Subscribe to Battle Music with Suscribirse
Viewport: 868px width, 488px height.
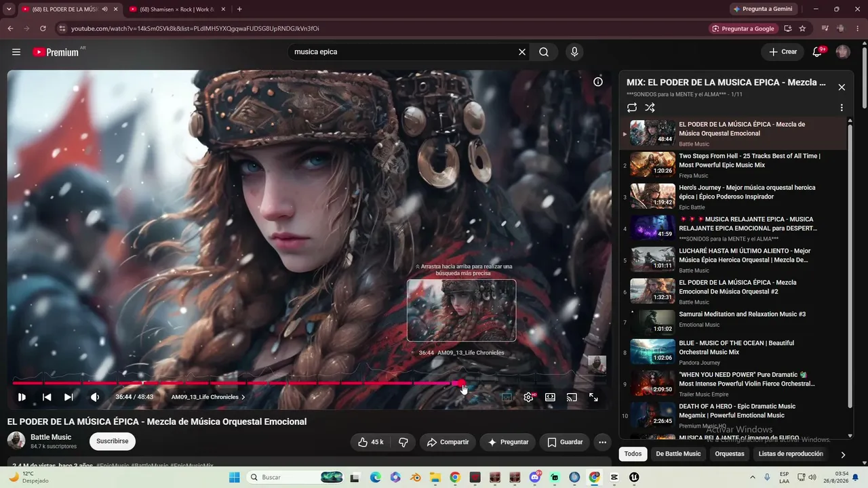(x=112, y=441)
